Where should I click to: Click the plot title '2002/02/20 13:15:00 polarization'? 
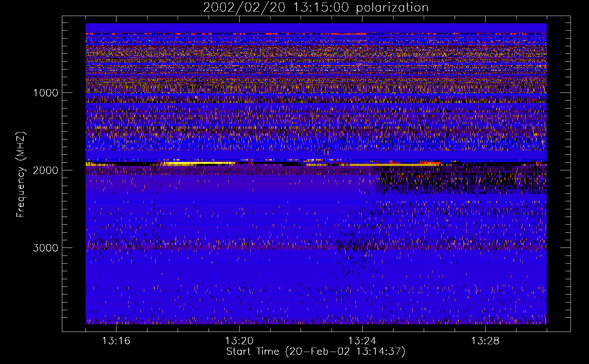tap(316, 8)
